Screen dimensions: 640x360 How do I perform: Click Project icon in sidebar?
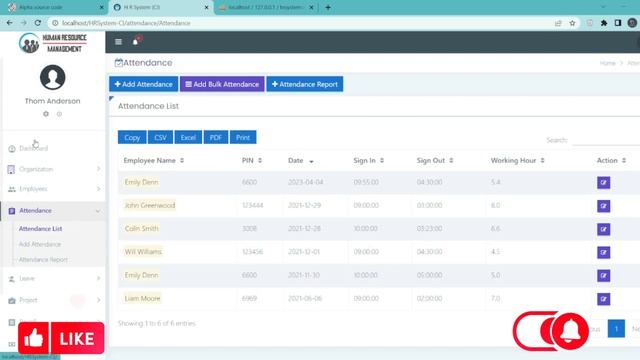pyautogui.click(x=12, y=300)
